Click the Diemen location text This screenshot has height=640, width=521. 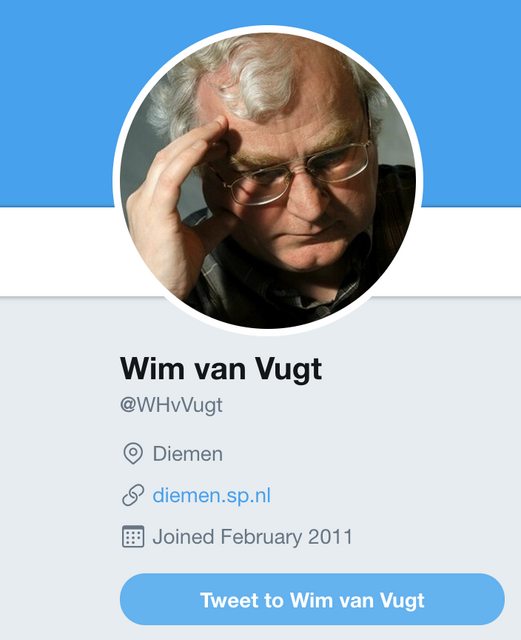click(x=188, y=454)
